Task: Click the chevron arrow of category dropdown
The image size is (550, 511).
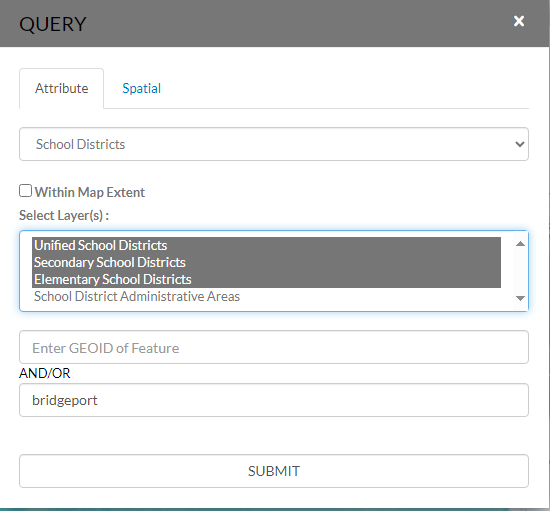Action: coord(519,144)
